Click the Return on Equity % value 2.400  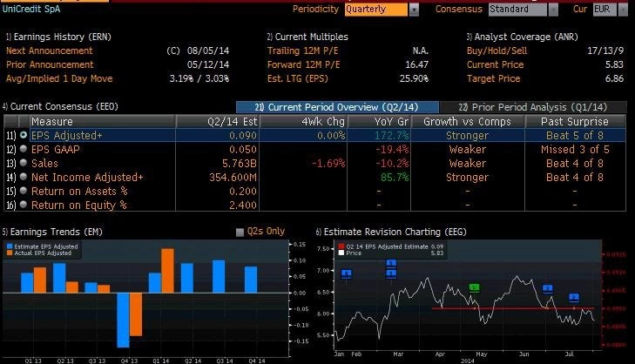coord(243,206)
